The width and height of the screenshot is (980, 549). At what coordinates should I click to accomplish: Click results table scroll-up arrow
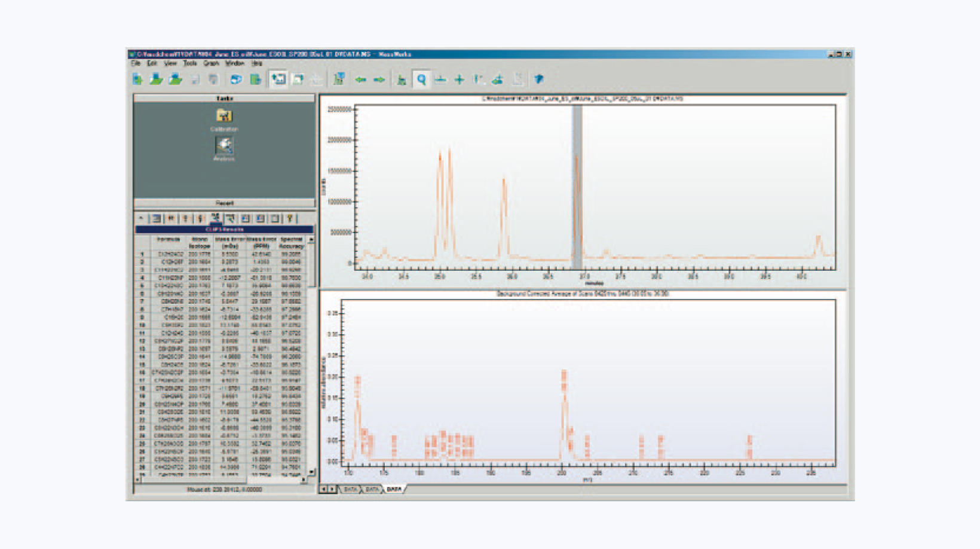pos(311,239)
